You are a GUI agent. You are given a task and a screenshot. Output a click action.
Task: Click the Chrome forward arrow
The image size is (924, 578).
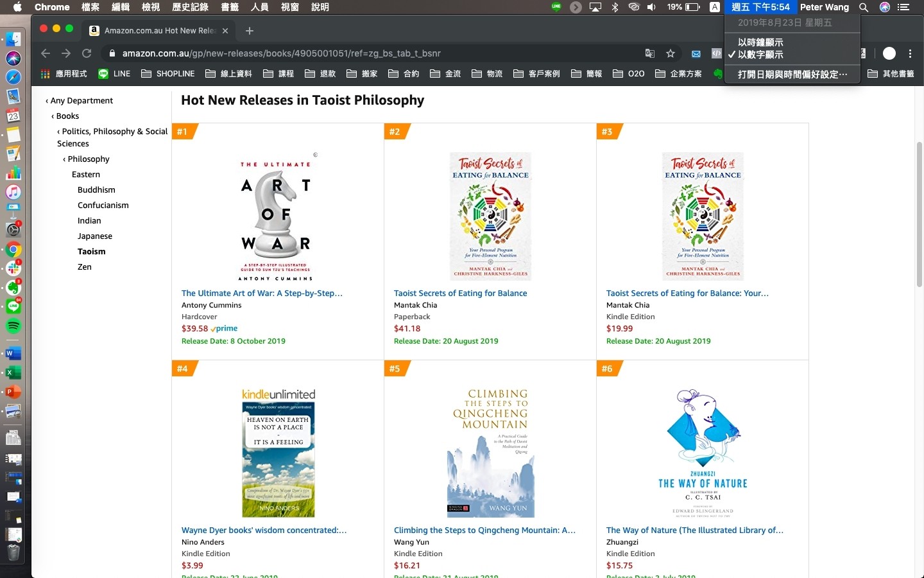pos(66,53)
